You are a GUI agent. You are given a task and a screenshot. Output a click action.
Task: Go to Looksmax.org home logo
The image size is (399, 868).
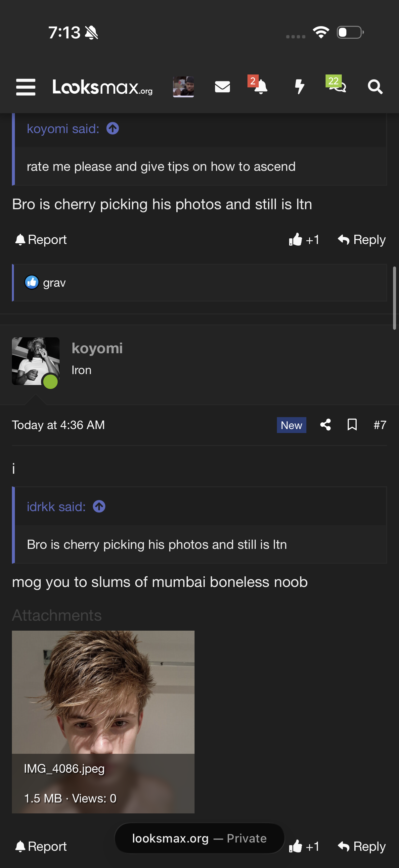[102, 87]
